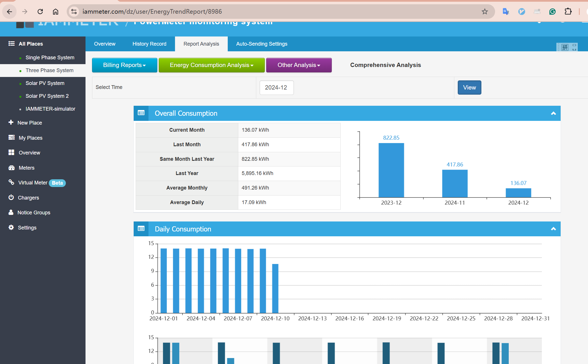Viewport: 588px width, 364px height.
Task: Open the 2024-12 month picker field
Action: pyautogui.click(x=276, y=88)
